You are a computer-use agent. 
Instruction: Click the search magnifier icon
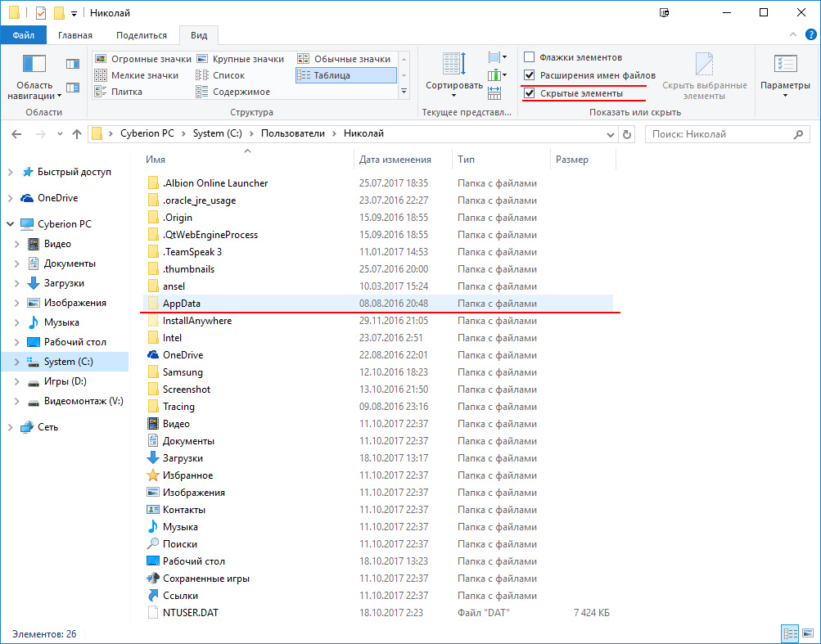tap(798, 134)
